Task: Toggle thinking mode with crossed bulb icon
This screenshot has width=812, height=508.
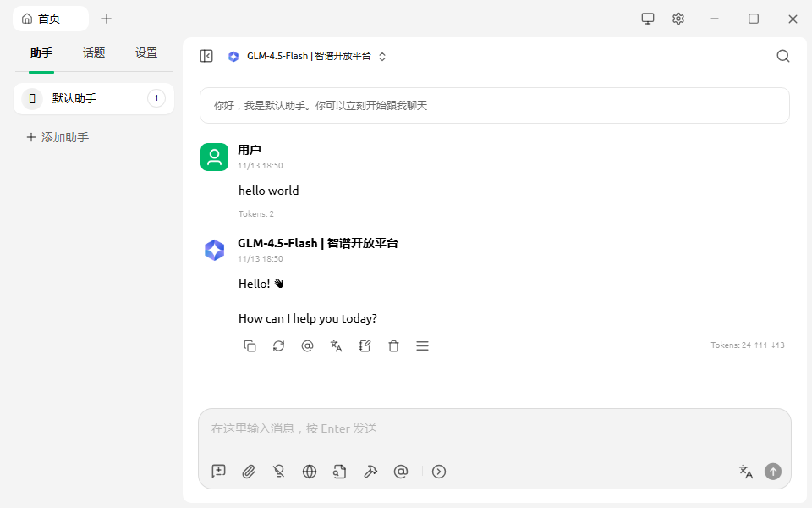Action: point(278,472)
